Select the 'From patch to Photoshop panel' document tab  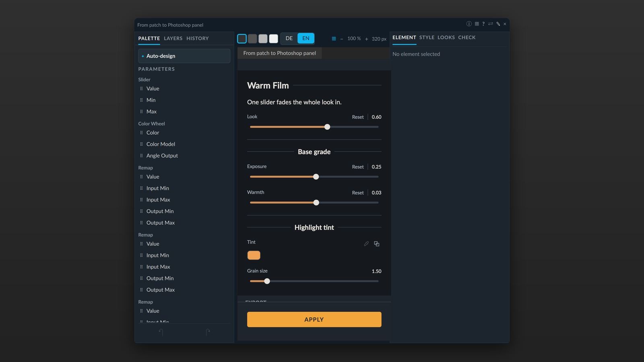click(279, 53)
